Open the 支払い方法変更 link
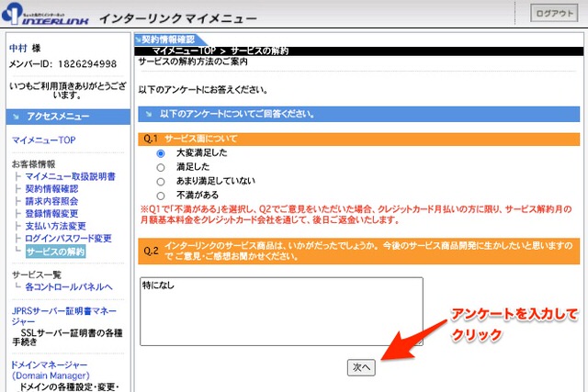 coord(55,226)
